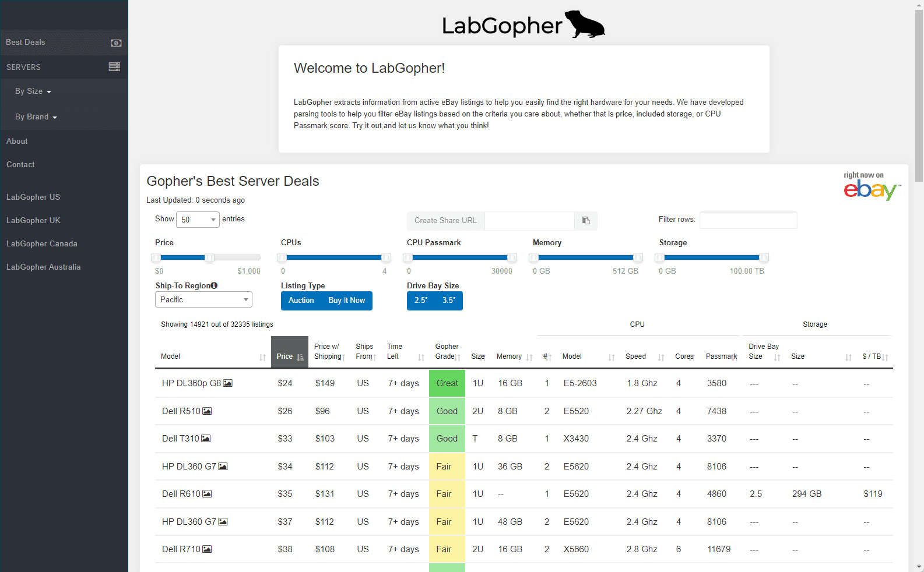Click the $119 per TB cell

click(x=873, y=494)
